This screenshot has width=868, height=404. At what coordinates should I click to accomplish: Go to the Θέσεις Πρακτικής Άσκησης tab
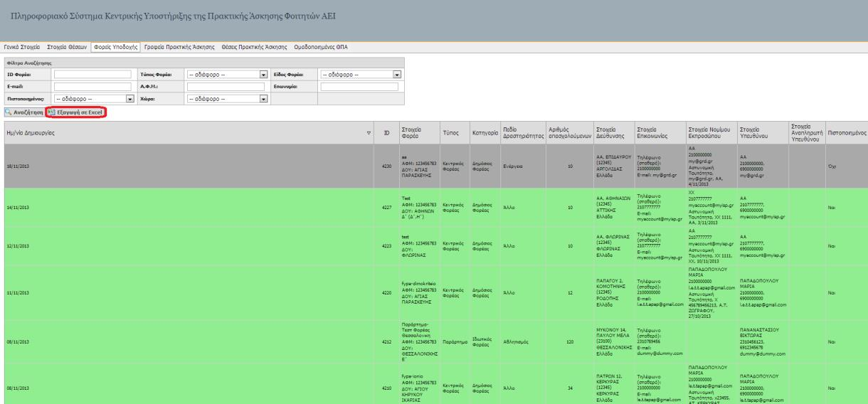255,47
